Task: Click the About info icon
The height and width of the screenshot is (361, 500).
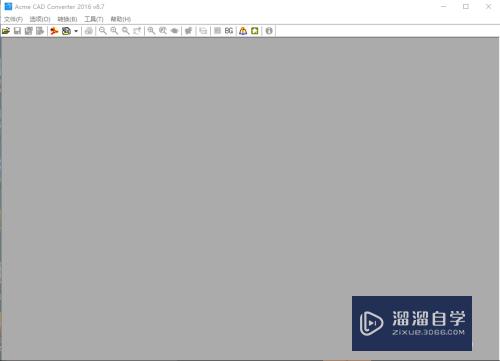Action: pos(269,31)
